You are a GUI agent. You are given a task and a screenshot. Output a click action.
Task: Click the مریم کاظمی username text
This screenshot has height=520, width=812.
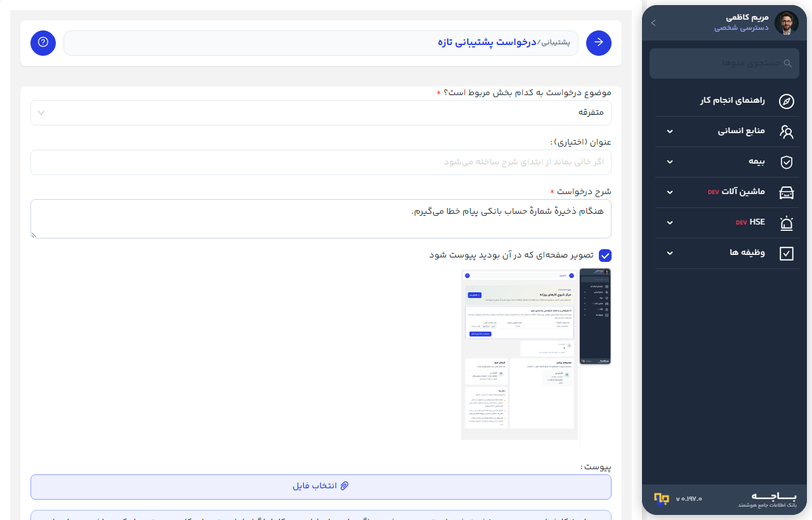point(747,17)
